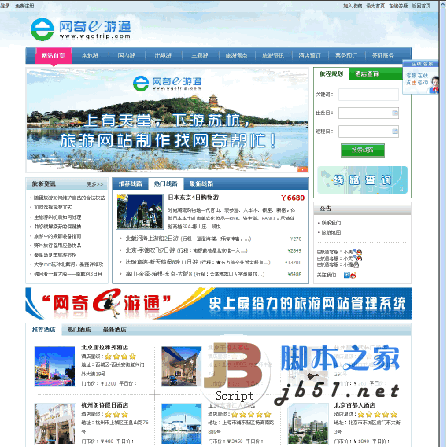
Task: Click the 登录 link in the top bar
Action: tap(5, 6)
